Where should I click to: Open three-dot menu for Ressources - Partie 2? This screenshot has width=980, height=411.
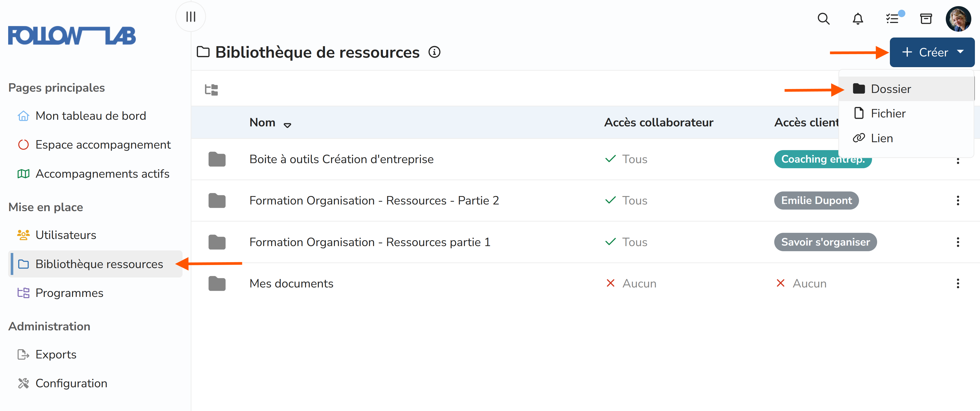tap(958, 201)
